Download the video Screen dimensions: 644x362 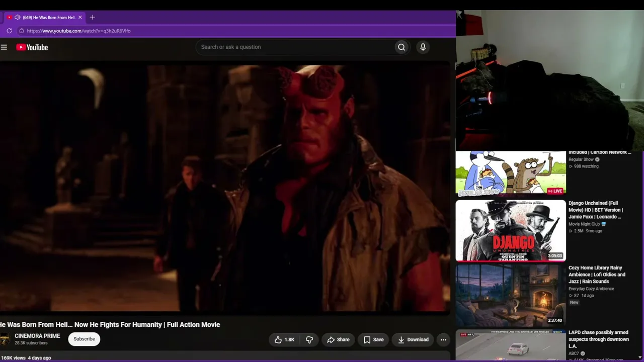click(x=413, y=340)
